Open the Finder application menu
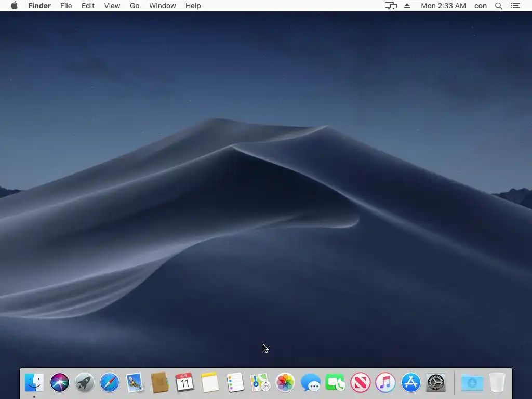Viewport: 532px width, 399px height. tap(39, 6)
